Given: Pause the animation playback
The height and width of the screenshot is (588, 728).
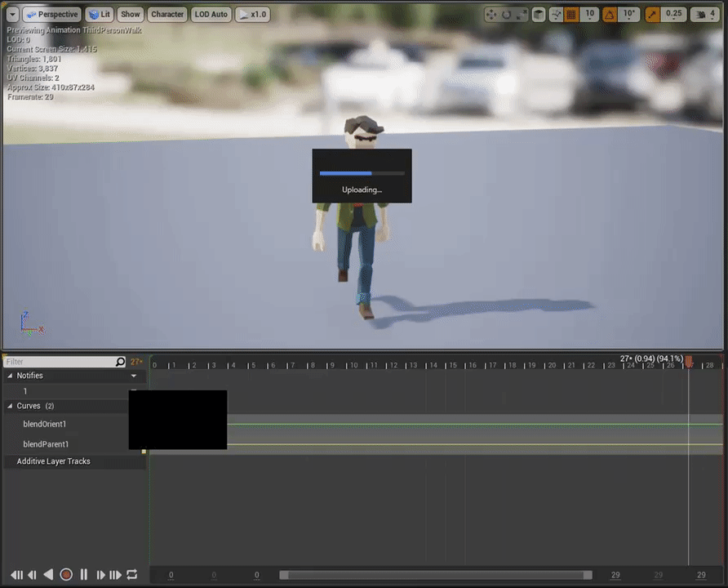Looking at the screenshot, I should (83, 575).
